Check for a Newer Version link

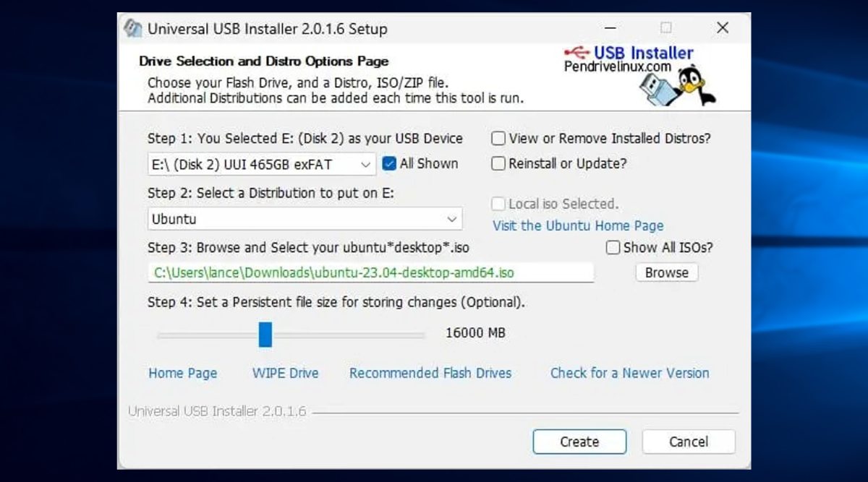[x=630, y=373]
